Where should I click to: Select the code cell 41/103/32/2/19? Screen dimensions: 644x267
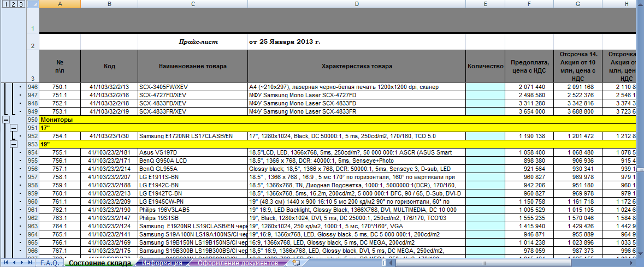coord(109,112)
